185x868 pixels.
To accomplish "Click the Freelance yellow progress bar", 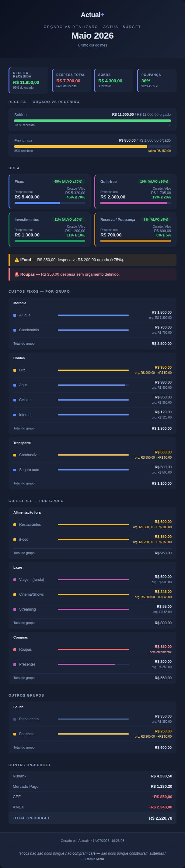I will (81, 146).
